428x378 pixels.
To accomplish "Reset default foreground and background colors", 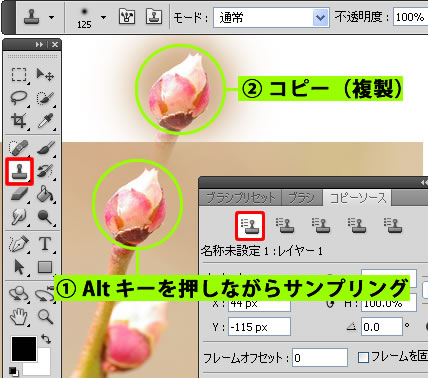I will click(x=13, y=370).
